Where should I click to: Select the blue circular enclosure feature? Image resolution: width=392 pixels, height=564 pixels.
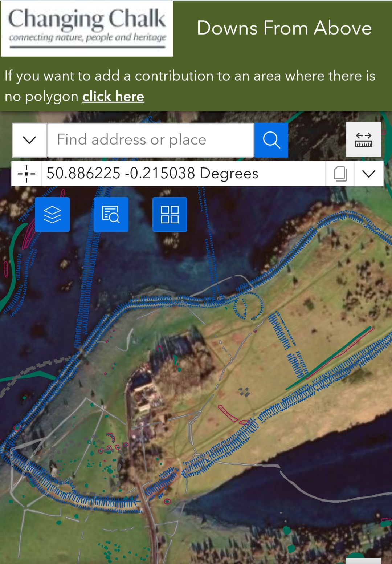tap(249, 305)
